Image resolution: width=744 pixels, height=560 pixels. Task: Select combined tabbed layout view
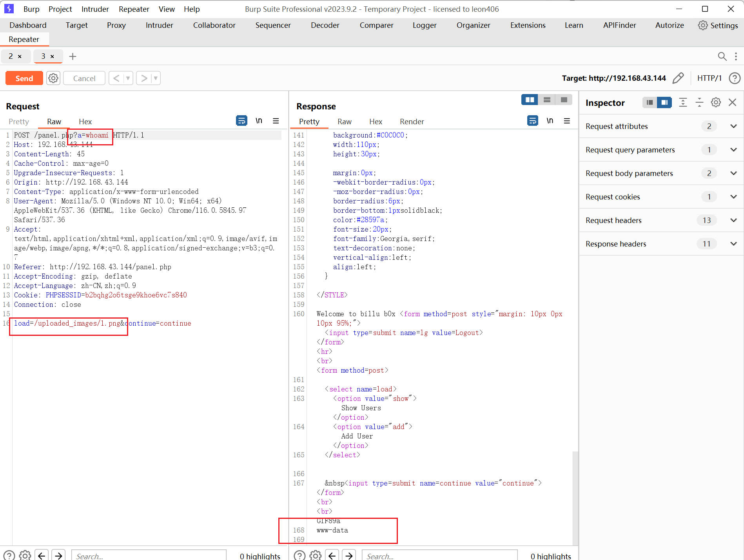[x=564, y=100]
